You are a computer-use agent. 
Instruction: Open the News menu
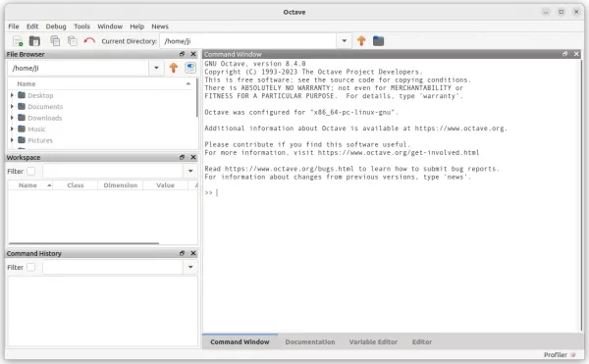(x=160, y=26)
